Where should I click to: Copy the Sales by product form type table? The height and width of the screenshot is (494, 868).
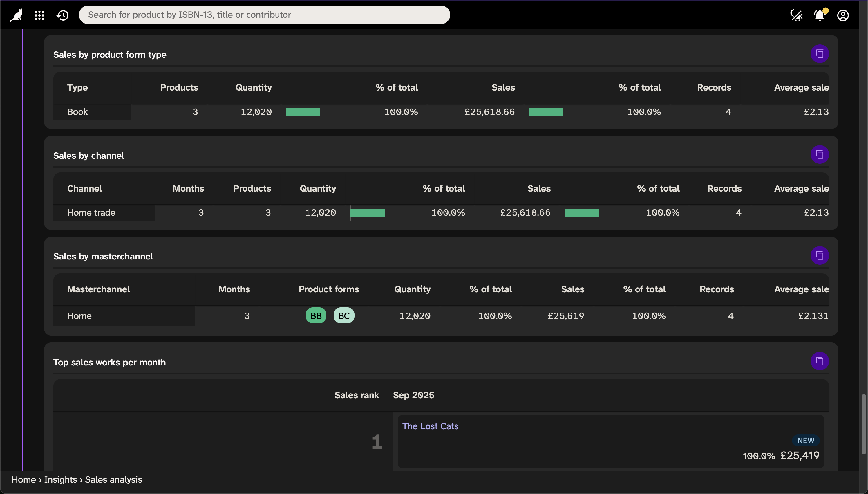pos(820,54)
